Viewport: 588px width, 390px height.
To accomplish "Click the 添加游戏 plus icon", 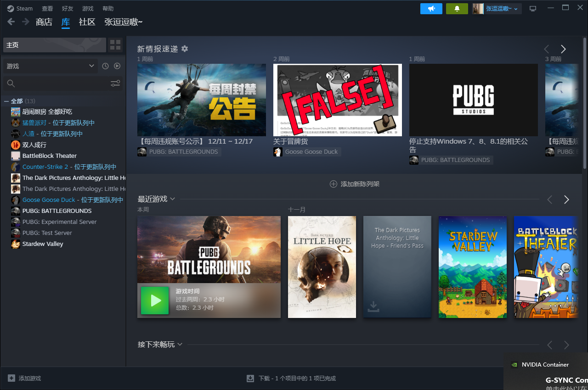I will pyautogui.click(x=11, y=378).
